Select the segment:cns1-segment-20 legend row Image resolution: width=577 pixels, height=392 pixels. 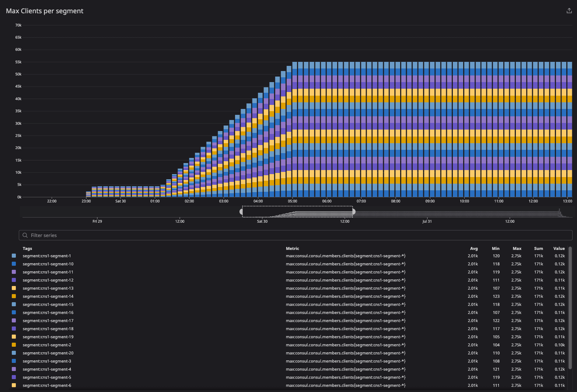(x=48, y=353)
